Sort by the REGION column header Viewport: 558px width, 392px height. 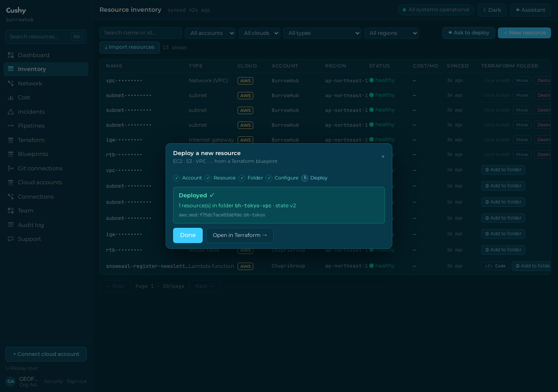coord(336,66)
